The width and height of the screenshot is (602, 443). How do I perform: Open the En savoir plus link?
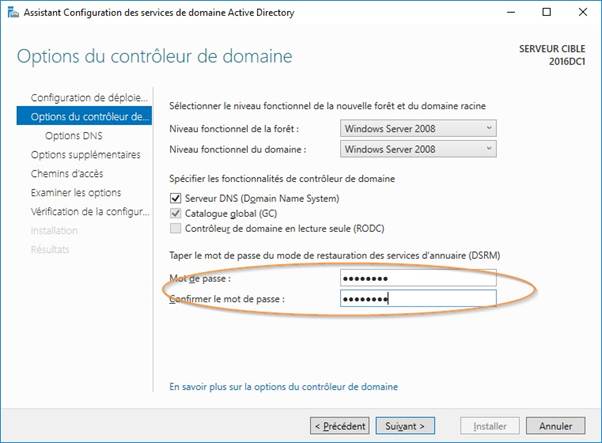[283, 387]
